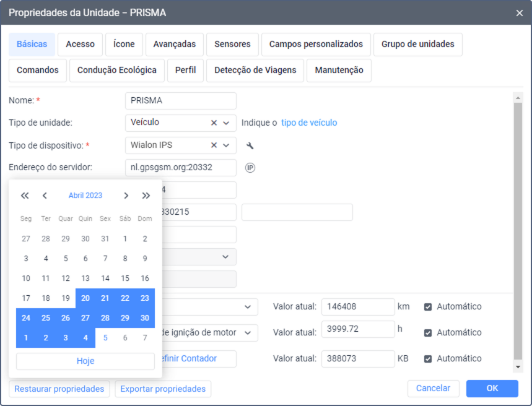Toggle Automático for engine hours counter
This screenshot has height=406, width=532.
tap(428, 332)
